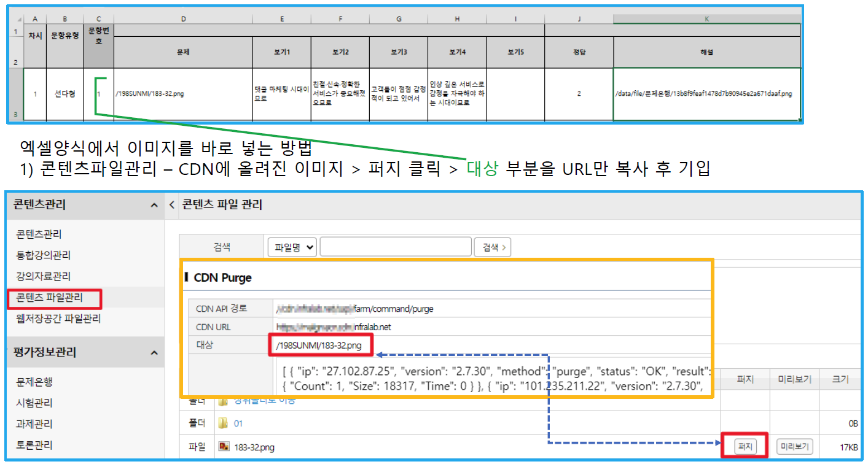
Task: Open 웹저장공간 파일관리 menu item
Action: pos(58,319)
